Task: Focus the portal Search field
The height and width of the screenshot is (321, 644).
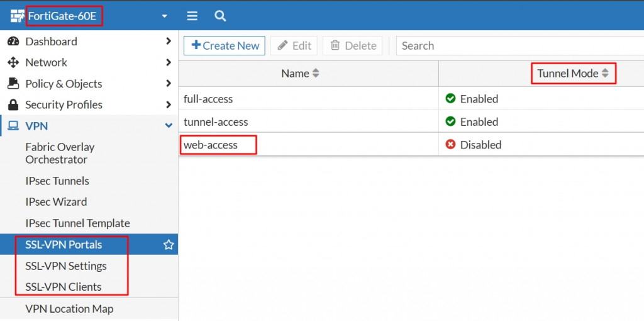Action: 519,45
